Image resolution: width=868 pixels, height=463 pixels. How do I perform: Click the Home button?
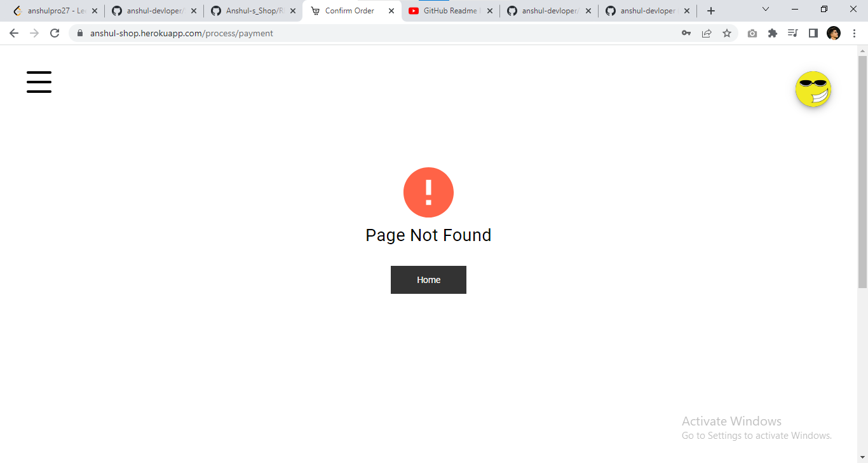[428, 280]
